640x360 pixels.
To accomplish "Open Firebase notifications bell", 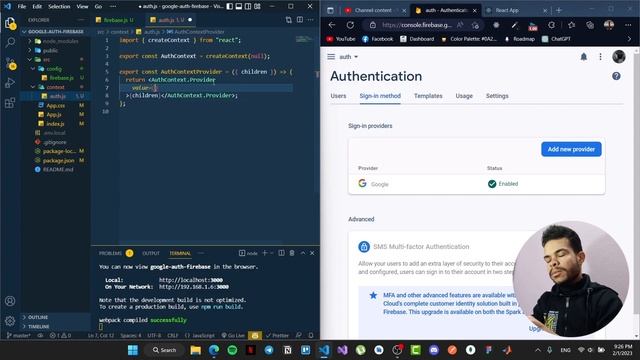I will pyautogui.click(x=584, y=57).
